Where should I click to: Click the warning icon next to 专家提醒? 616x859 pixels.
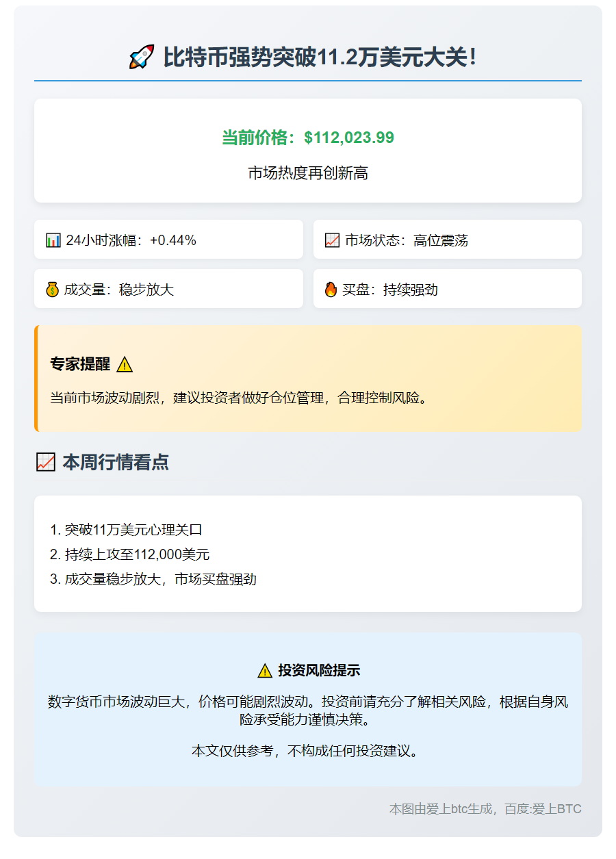[x=125, y=365]
